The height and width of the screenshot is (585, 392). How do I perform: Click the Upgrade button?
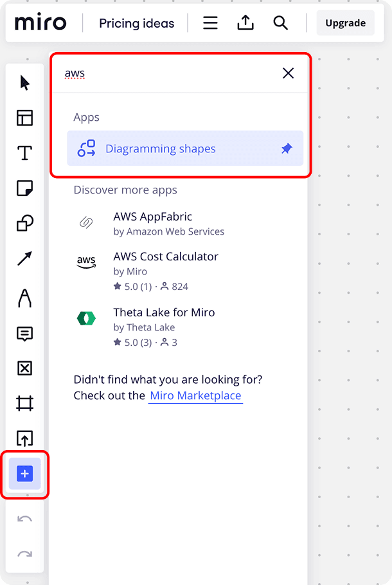tap(345, 23)
